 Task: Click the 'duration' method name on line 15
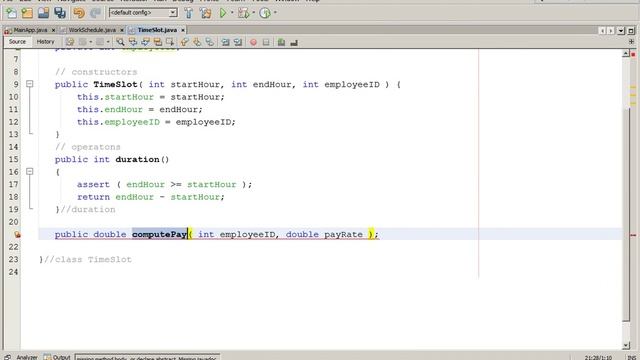[137, 159]
